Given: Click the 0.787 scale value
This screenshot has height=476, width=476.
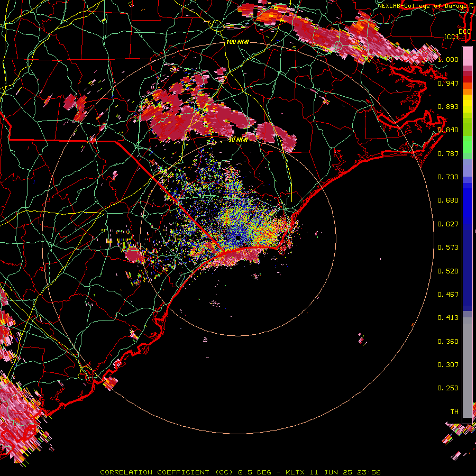Looking at the screenshot, I should pyautogui.click(x=448, y=153).
